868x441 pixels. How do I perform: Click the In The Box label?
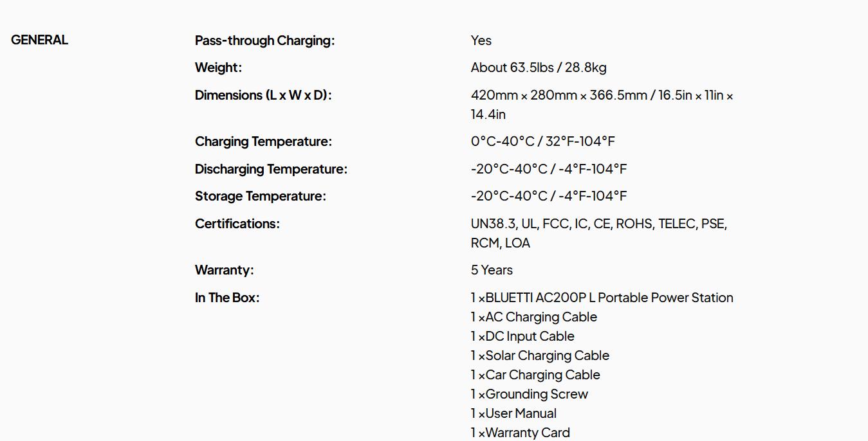[x=226, y=298]
